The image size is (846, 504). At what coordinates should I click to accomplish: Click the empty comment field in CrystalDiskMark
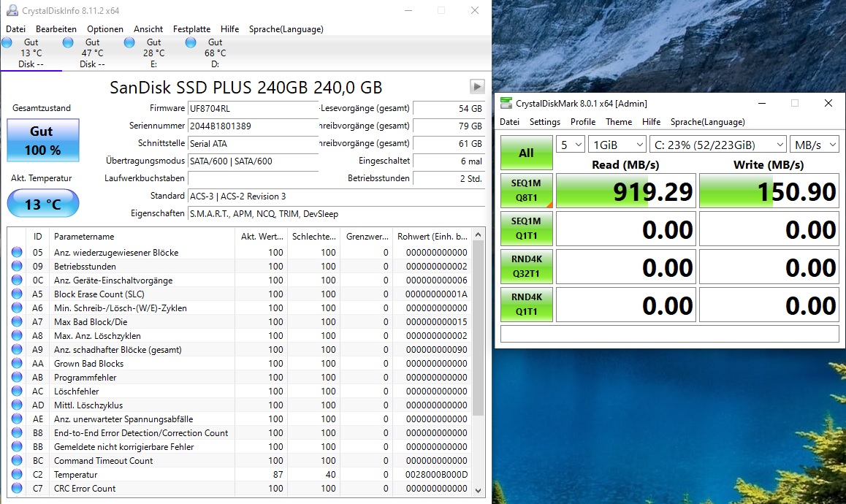[x=670, y=334]
